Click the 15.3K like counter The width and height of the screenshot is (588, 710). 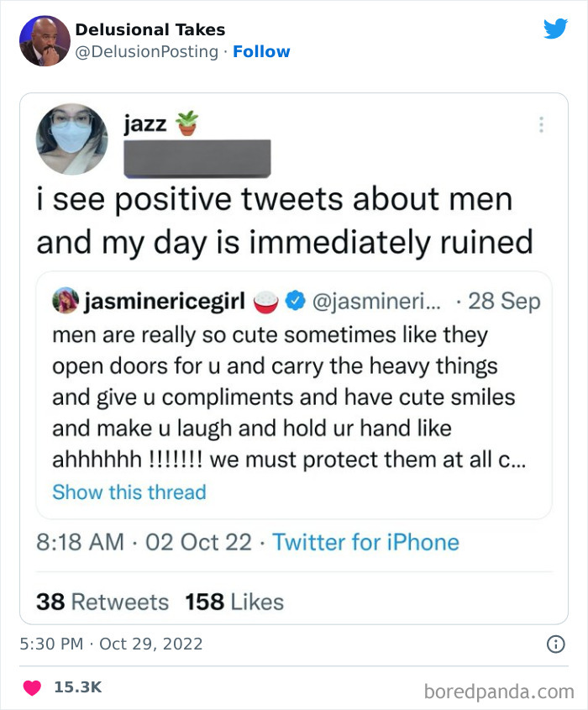click(76, 686)
